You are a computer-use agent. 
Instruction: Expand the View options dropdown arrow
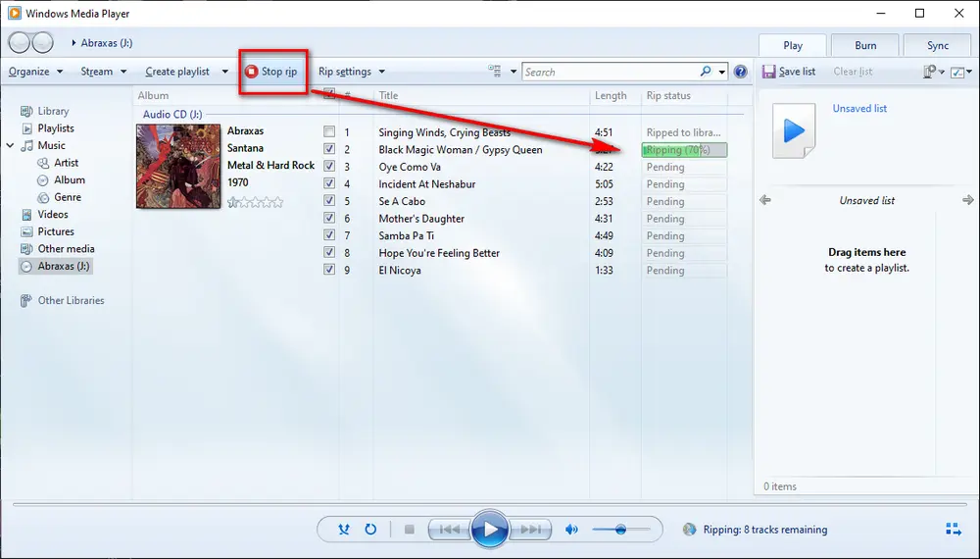pyautogui.click(x=514, y=72)
